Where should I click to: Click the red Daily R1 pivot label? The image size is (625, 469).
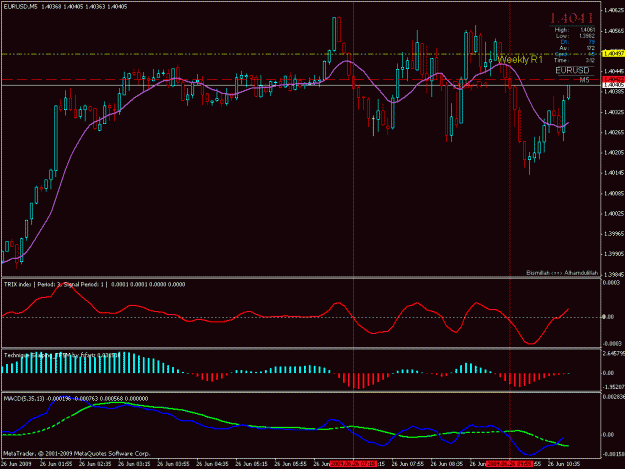[470, 85]
